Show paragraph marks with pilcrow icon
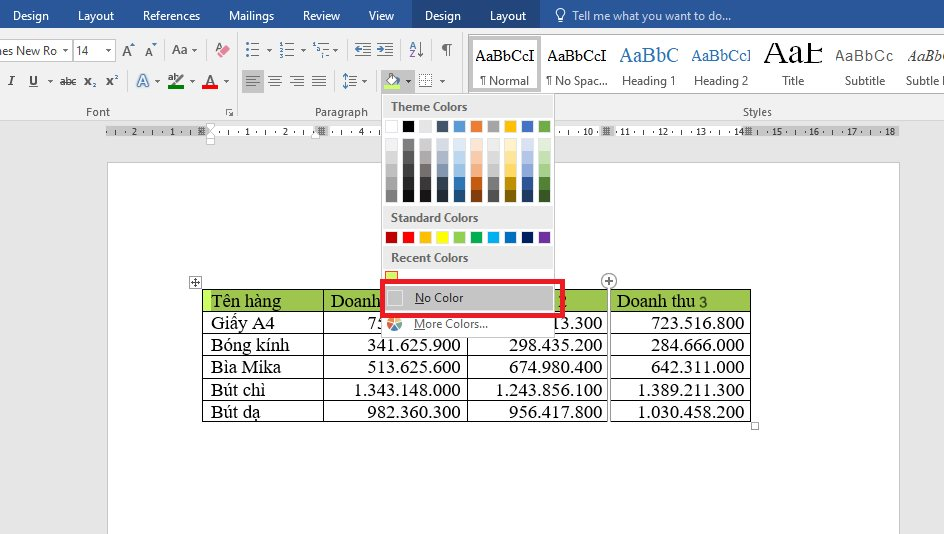This screenshot has width=944, height=534. click(447, 50)
